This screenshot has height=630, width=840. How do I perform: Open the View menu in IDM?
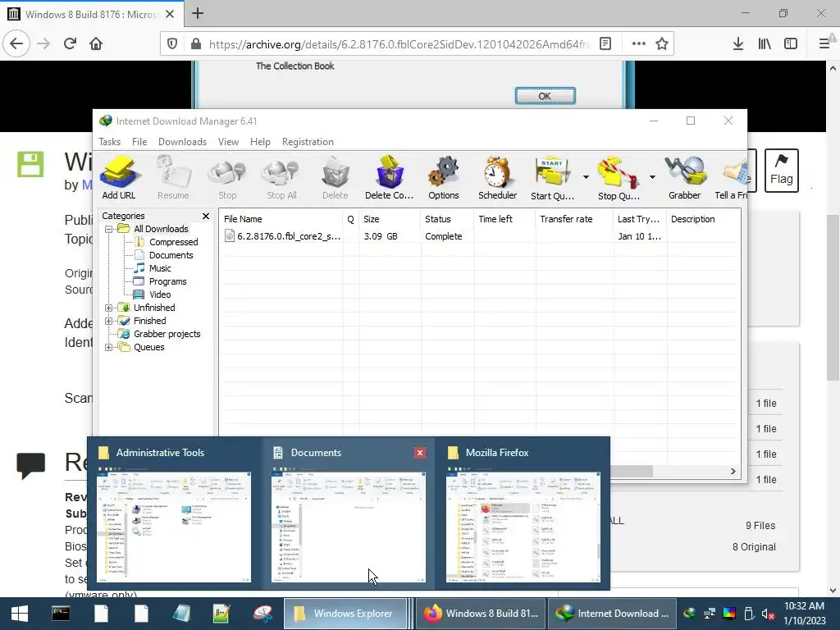click(x=228, y=141)
